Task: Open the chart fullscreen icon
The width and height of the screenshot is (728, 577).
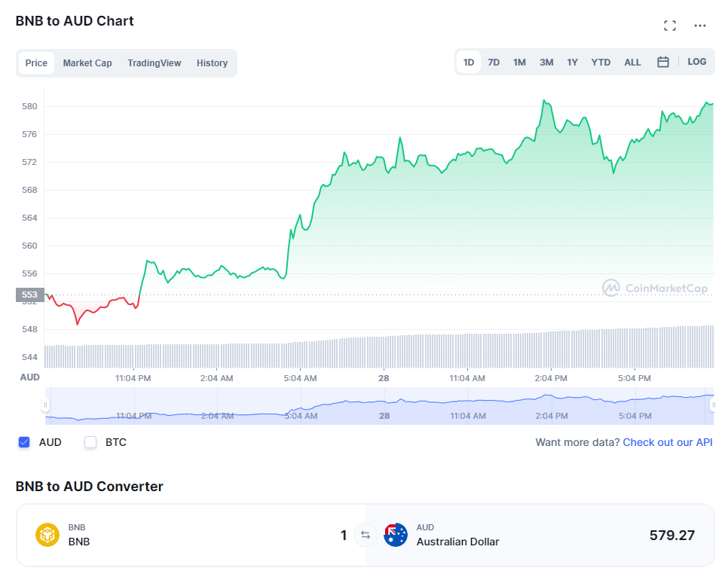Action: pyautogui.click(x=669, y=26)
